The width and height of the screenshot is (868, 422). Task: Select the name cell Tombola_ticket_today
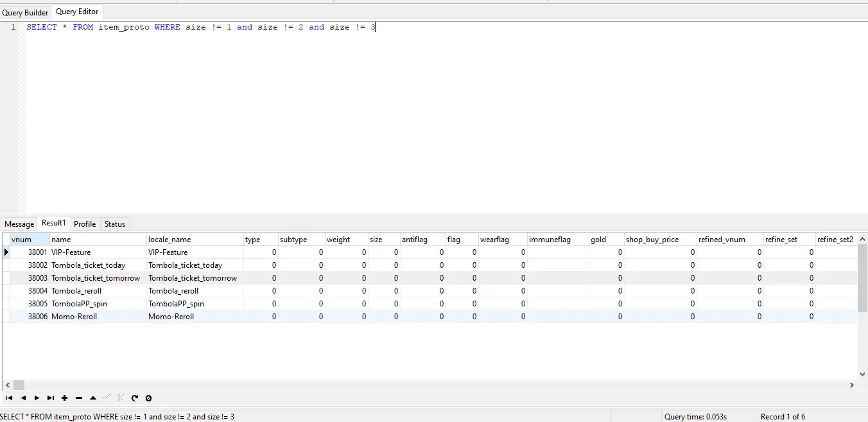(98, 265)
